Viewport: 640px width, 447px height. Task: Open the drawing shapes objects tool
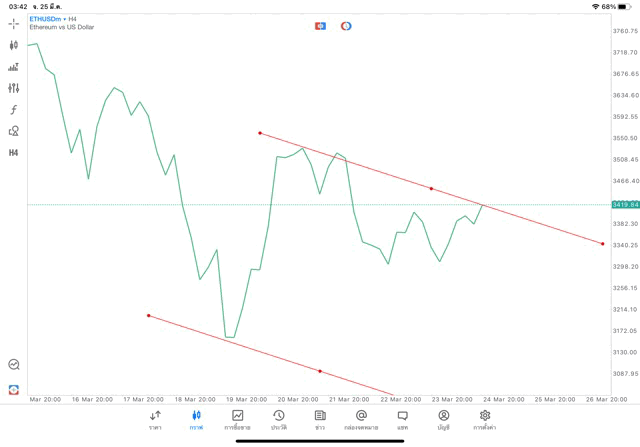coord(14,131)
